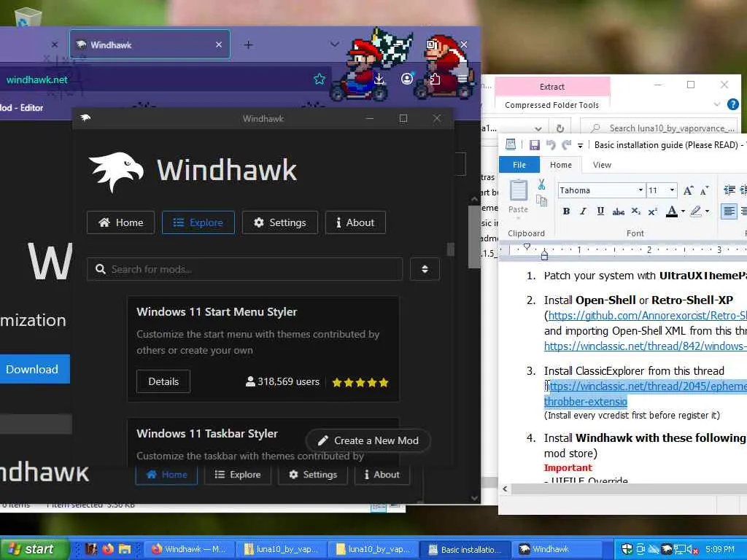Bookmark this page with the star icon
Screen dimensions: 747x560
tap(320, 79)
